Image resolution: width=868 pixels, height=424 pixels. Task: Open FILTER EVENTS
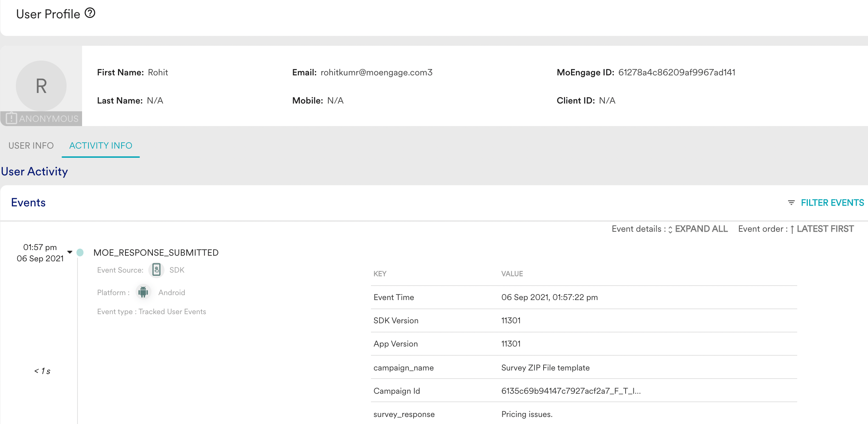point(832,202)
